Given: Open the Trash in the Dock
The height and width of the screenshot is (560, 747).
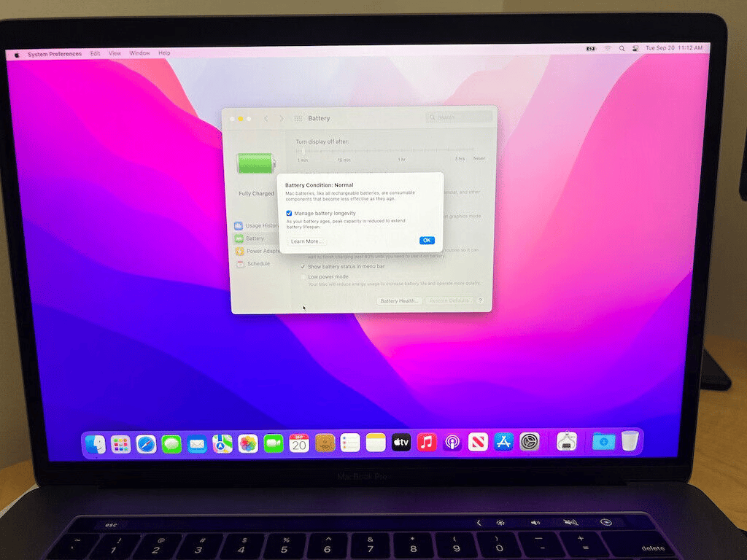Looking at the screenshot, I should (x=630, y=441).
